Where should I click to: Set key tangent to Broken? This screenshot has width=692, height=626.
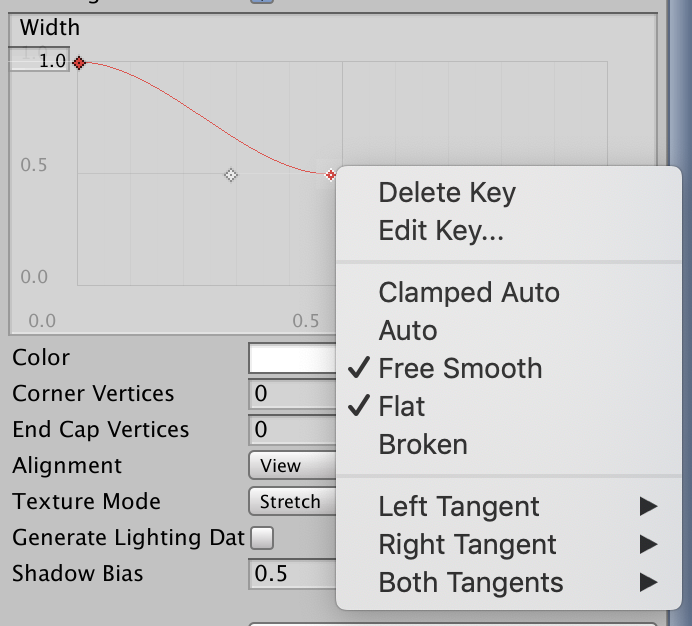pos(423,444)
